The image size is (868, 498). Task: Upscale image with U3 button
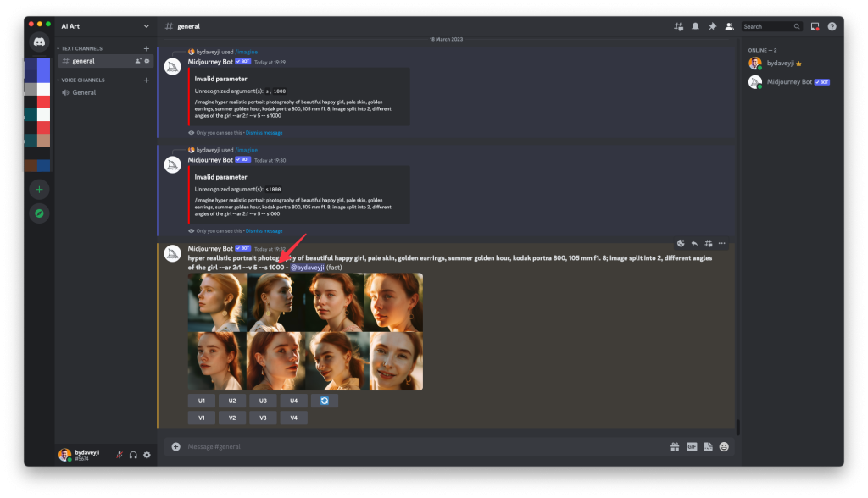tap(263, 401)
